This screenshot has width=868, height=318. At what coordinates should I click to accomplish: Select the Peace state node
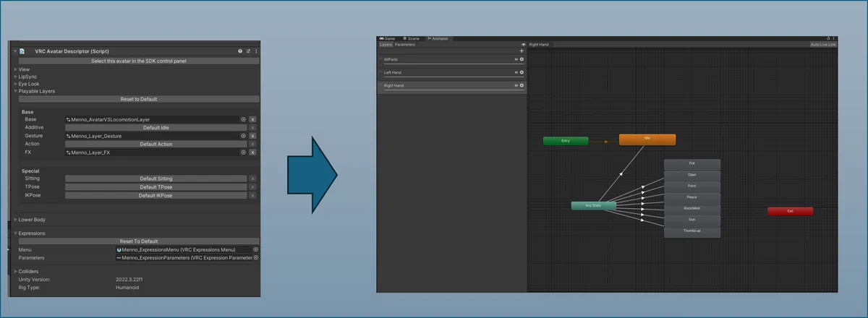point(692,197)
